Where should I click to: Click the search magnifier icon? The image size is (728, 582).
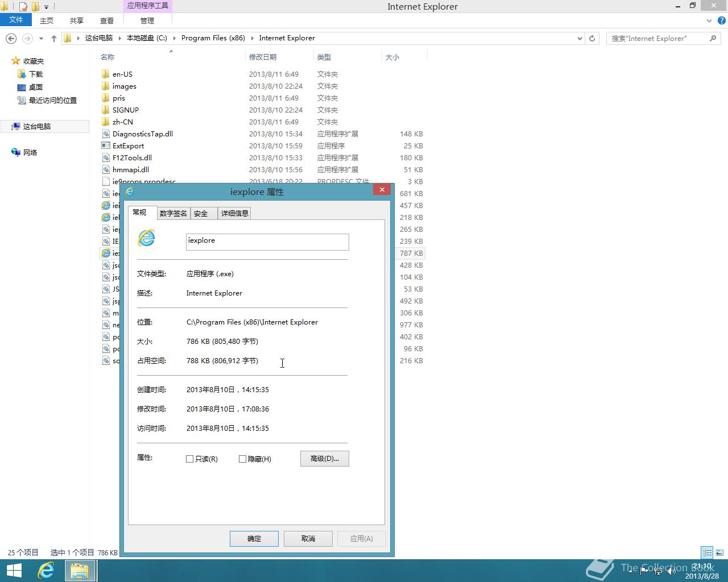pyautogui.click(x=713, y=38)
